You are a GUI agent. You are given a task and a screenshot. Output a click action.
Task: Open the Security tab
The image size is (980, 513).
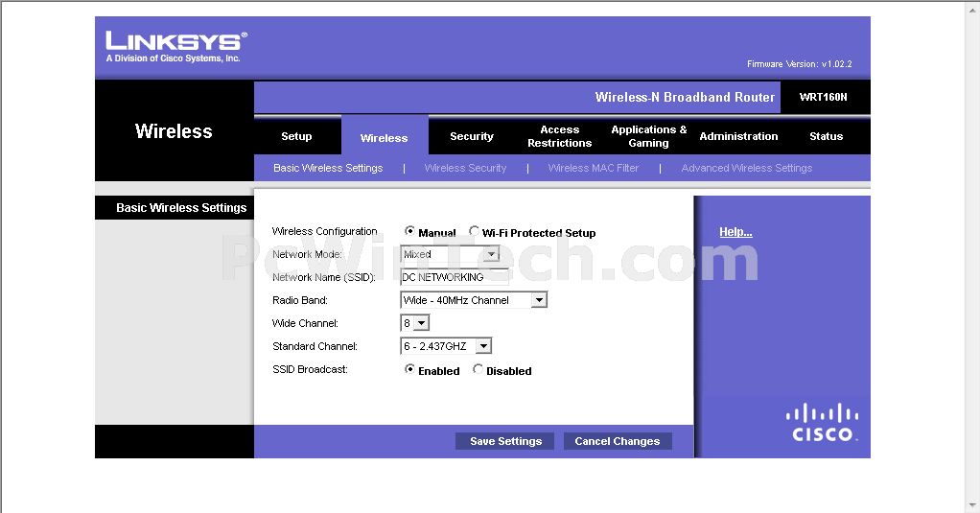click(x=472, y=136)
